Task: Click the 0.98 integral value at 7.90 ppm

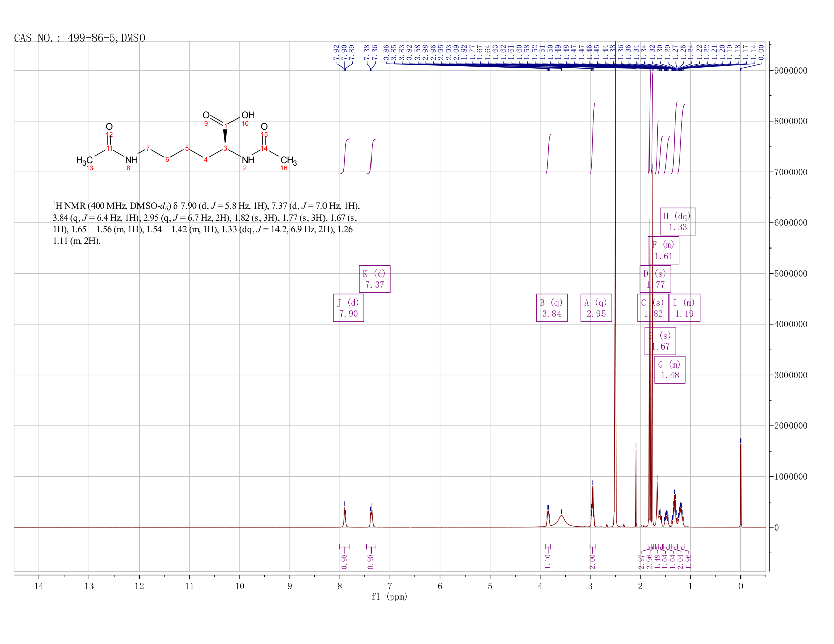Action: pos(344,561)
